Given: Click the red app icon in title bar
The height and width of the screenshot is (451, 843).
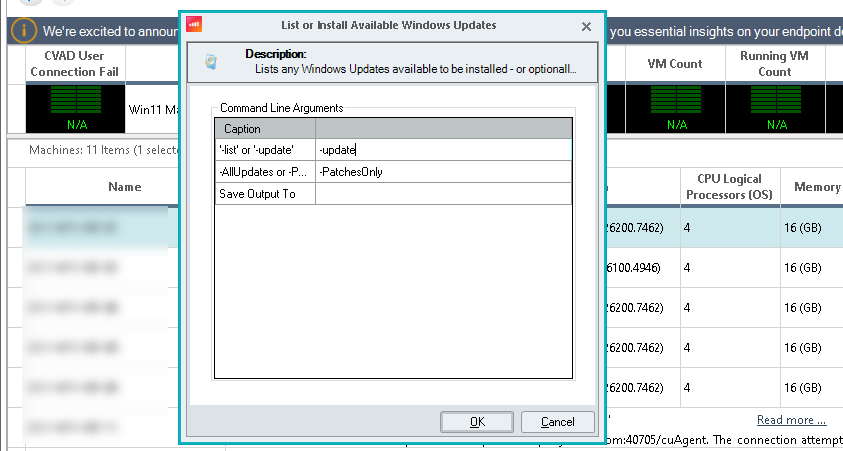Looking at the screenshot, I should tap(195, 24).
